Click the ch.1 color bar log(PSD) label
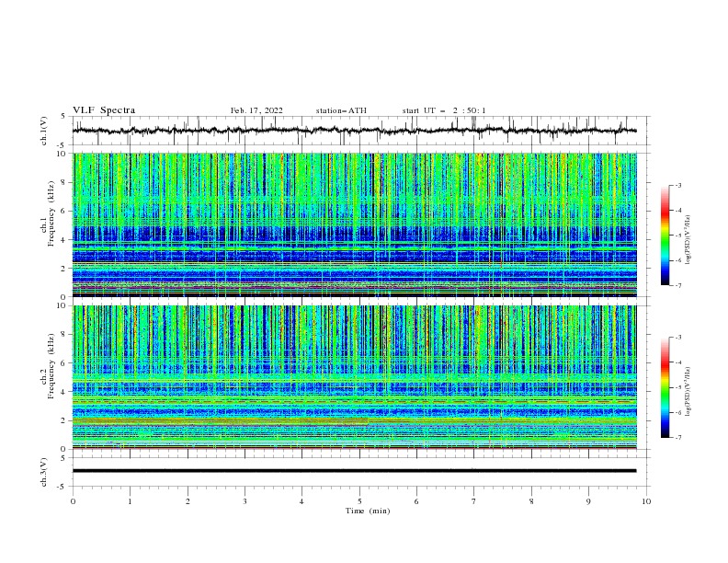This screenshot has width=728, height=563. tap(688, 240)
